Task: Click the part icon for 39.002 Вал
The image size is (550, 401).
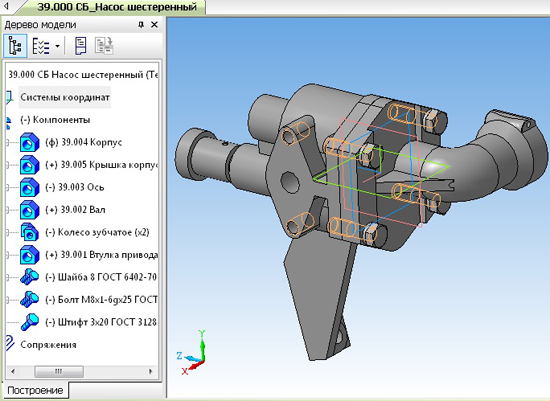Action: (x=29, y=210)
